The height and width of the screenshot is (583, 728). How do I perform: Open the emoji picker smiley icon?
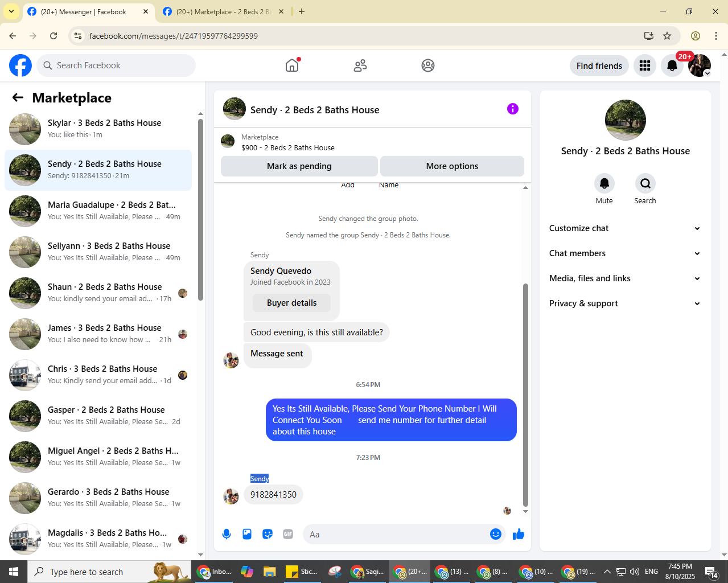point(496,534)
